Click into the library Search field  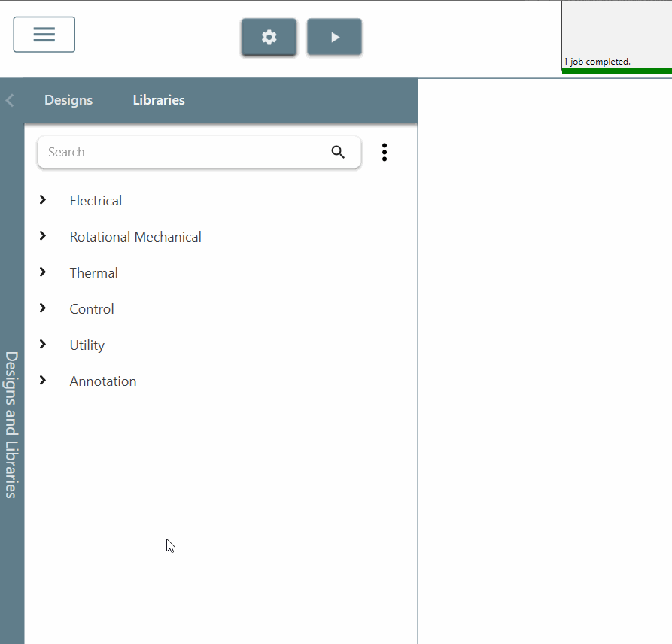tap(181, 152)
